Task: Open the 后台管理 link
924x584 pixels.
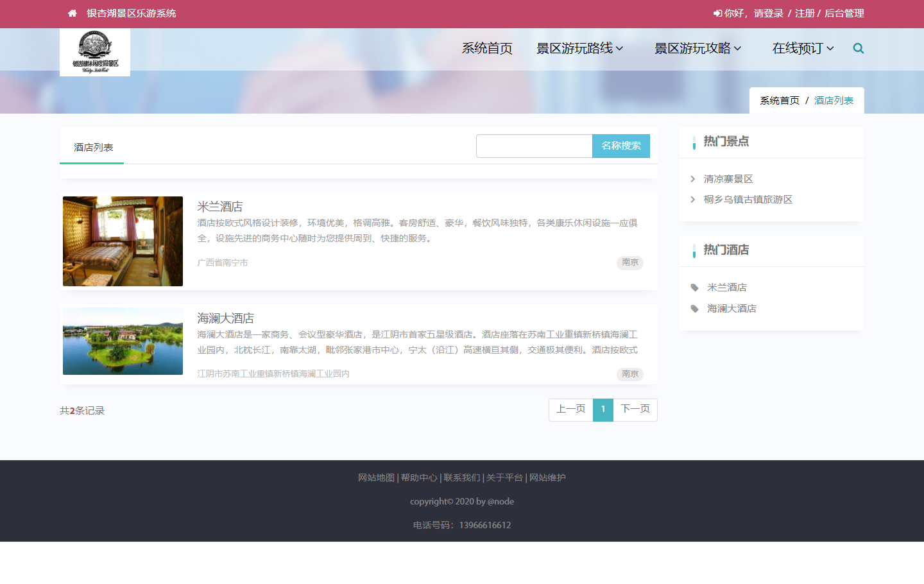Action: (x=844, y=13)
